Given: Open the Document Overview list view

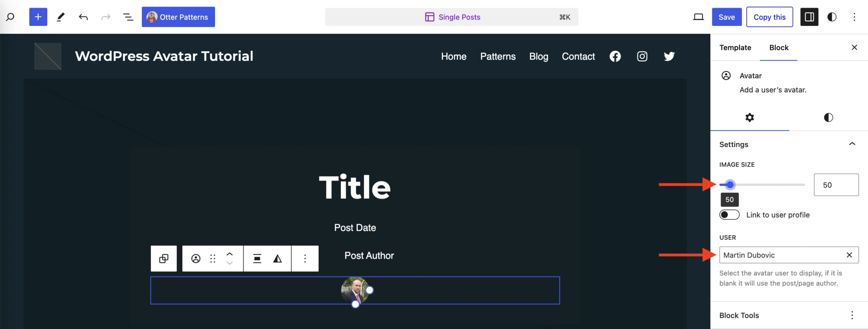Looking at the screenshot, I should click(x=128, y=17).
